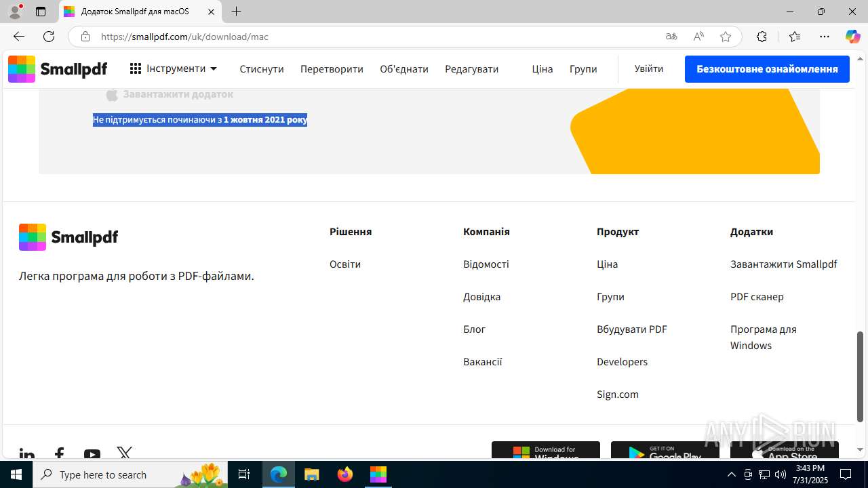Click the site information lock icon
The height and width of the screenshot is (488, 868).
pos(85,37)
